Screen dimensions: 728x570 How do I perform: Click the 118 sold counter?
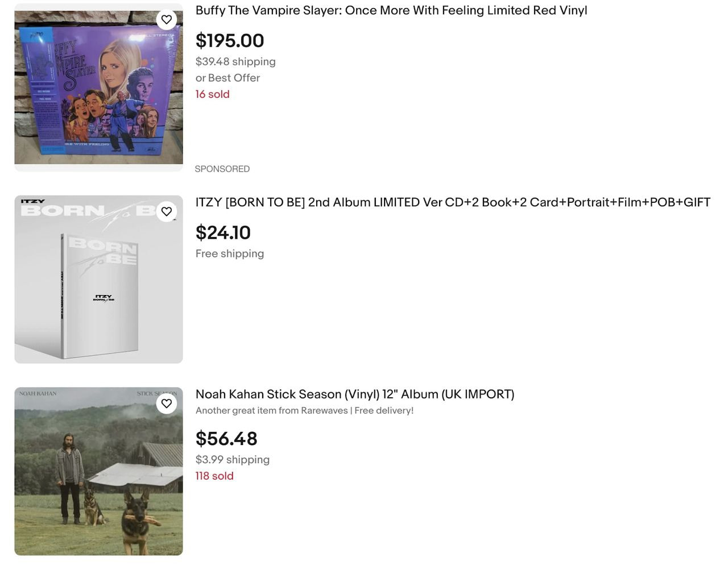click(x=214, y=476)
